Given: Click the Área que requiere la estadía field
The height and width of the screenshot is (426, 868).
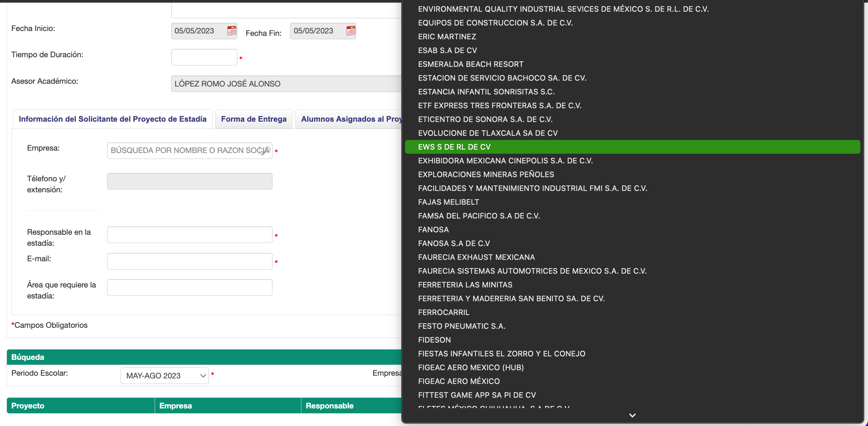Looking at the screenshot, I should [189, 287].
